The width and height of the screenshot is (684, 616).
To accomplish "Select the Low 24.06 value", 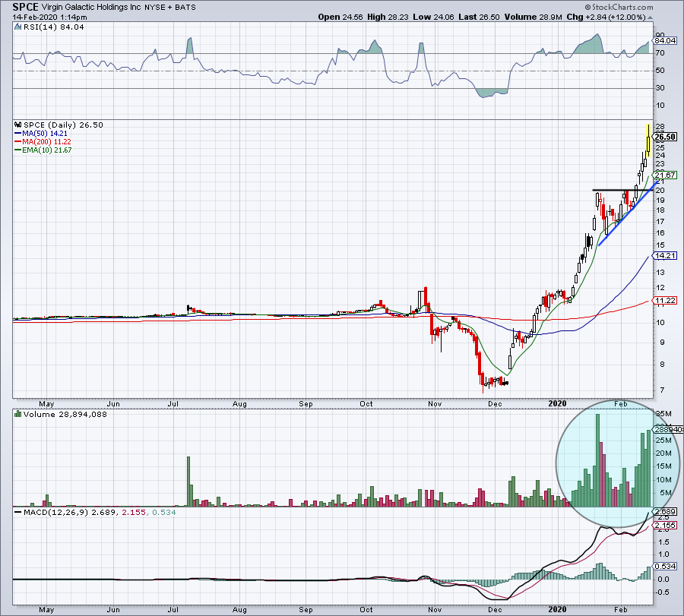I will [433, 17].
